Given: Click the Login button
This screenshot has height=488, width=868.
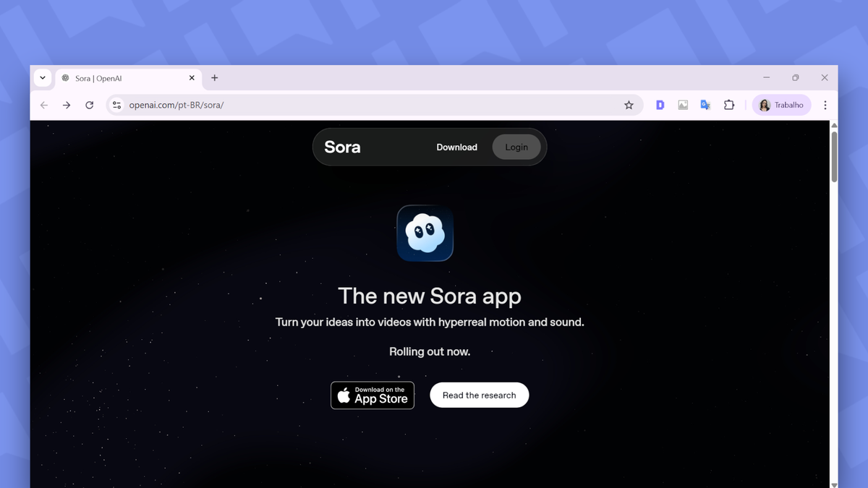Looking at the screenshot, I should [x=516, y=147].
